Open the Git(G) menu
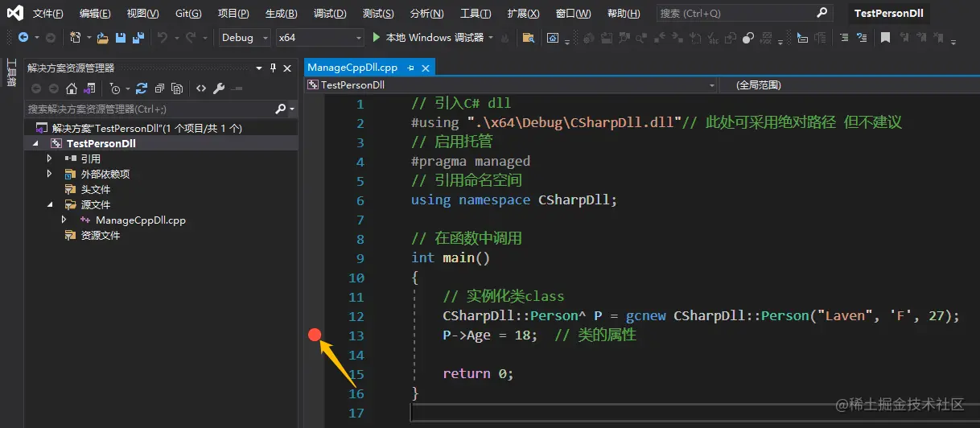The image size is (980, 428). [188, 14]
